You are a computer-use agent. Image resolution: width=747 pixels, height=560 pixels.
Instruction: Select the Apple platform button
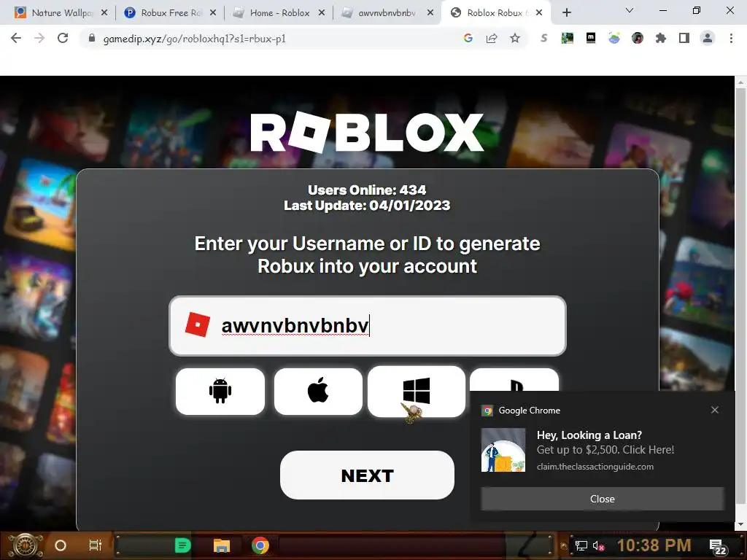pos(318,391)
